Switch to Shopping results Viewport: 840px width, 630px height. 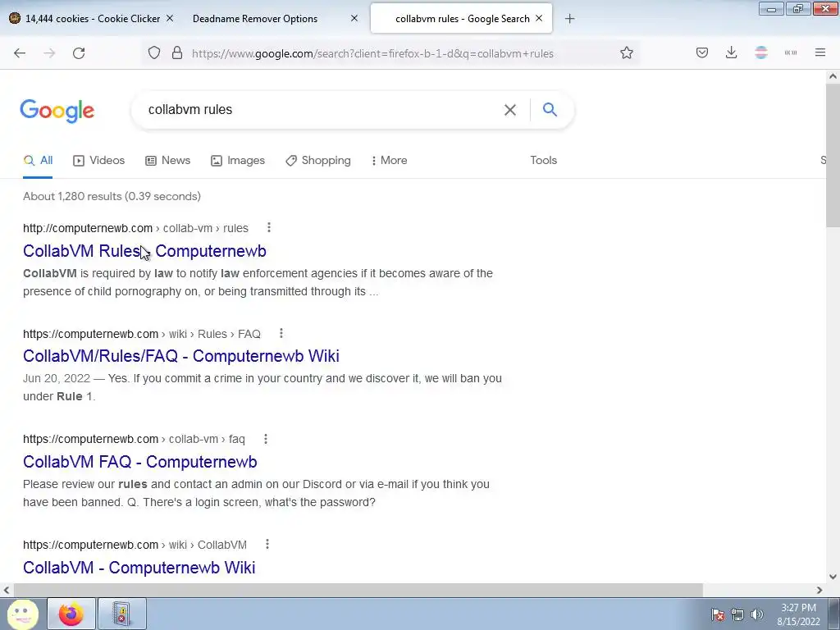pos(318,160)
